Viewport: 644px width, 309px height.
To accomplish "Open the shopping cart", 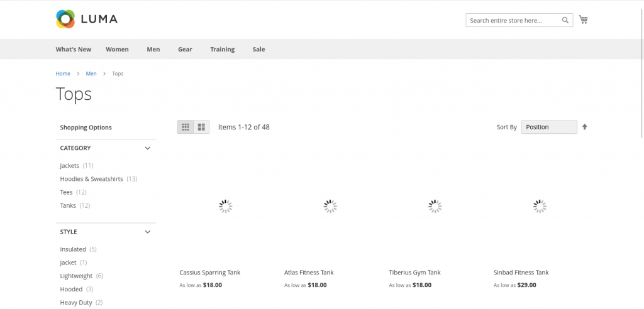I will [x=583, y=19].
